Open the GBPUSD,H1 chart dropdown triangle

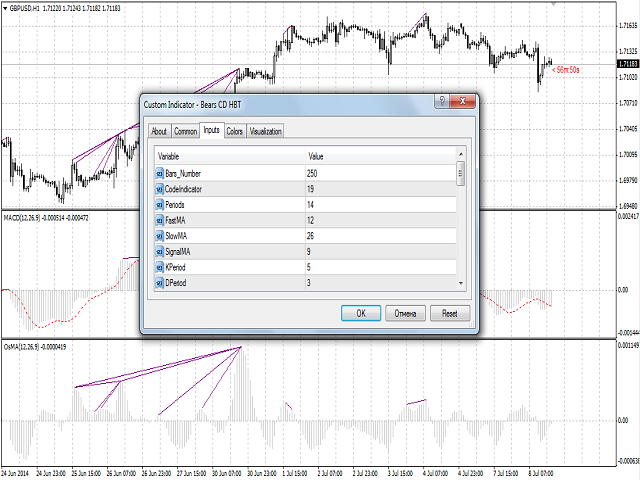[5, 8]
